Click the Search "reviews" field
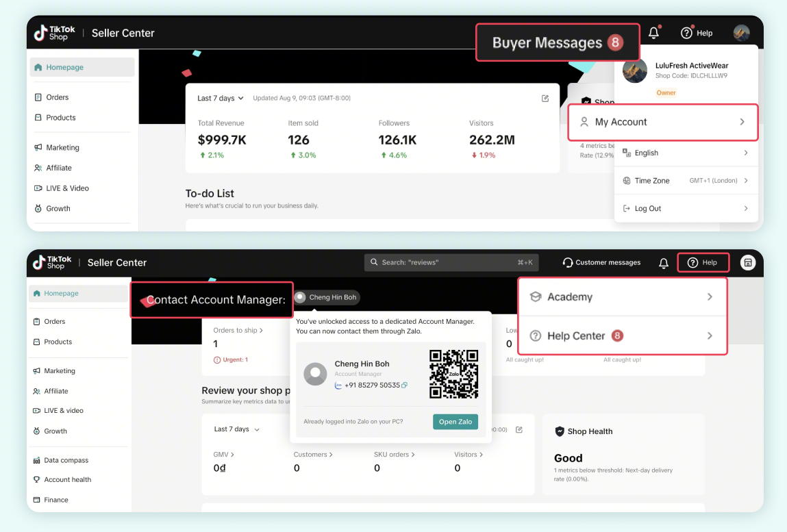This screenshot has height=532, width=787. [452, 262]
